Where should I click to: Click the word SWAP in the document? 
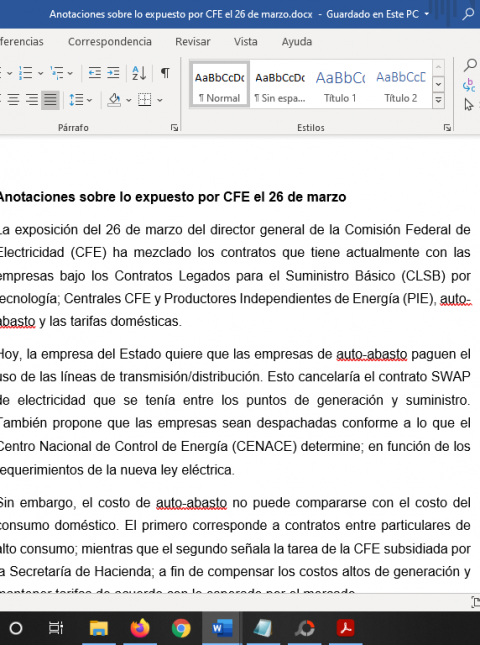pyautogui.click(x=451, y=376)
